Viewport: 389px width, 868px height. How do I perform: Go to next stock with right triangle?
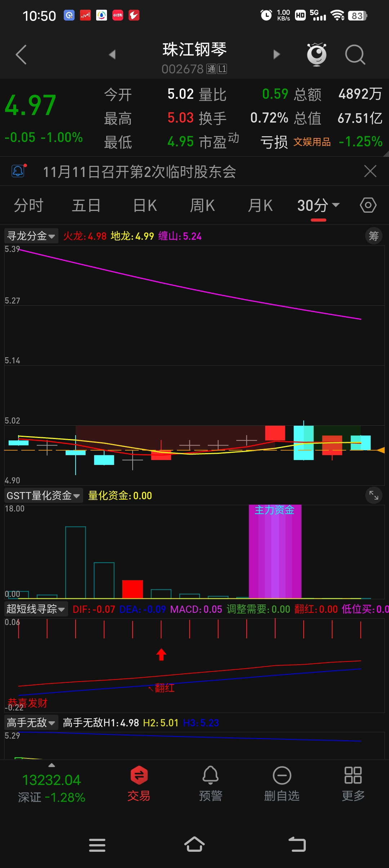pos(277,54)
